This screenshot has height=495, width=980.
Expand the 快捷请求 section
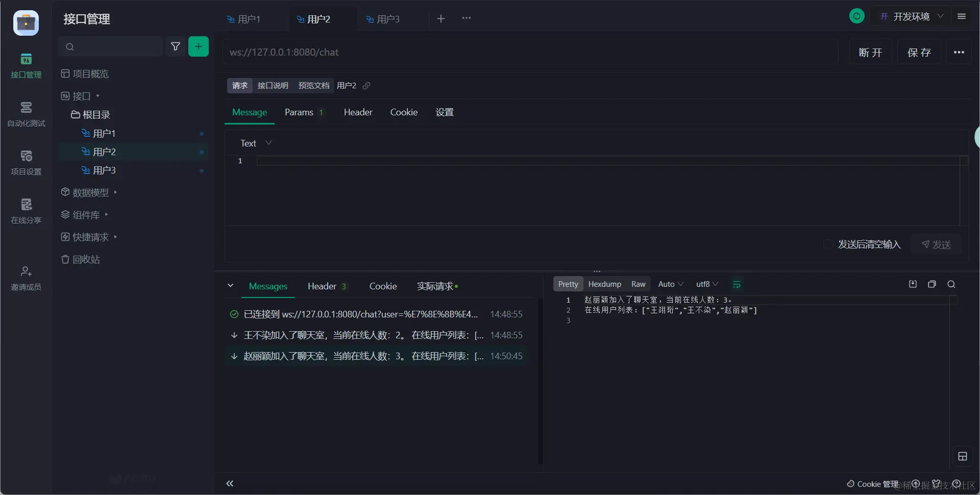89,237
